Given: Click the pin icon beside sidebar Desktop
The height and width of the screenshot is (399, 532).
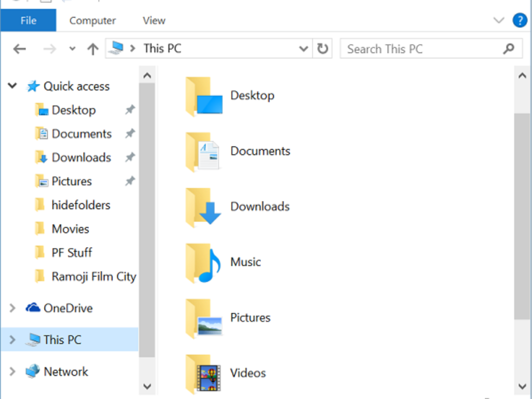Looking at the screenshot, I should point(129,110).
